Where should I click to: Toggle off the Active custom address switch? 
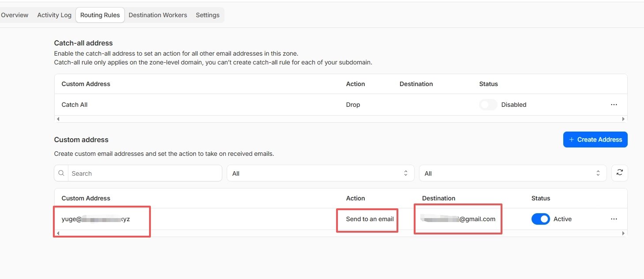(x=540, y=219)
